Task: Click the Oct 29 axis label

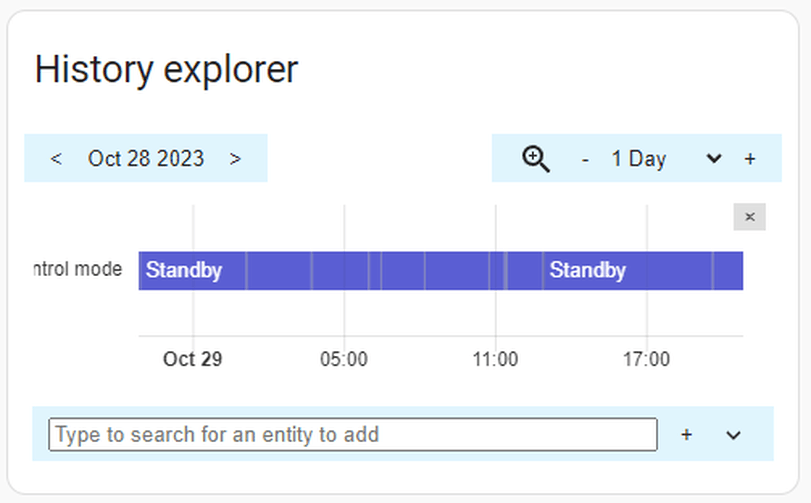Action: tap(192, 359)
